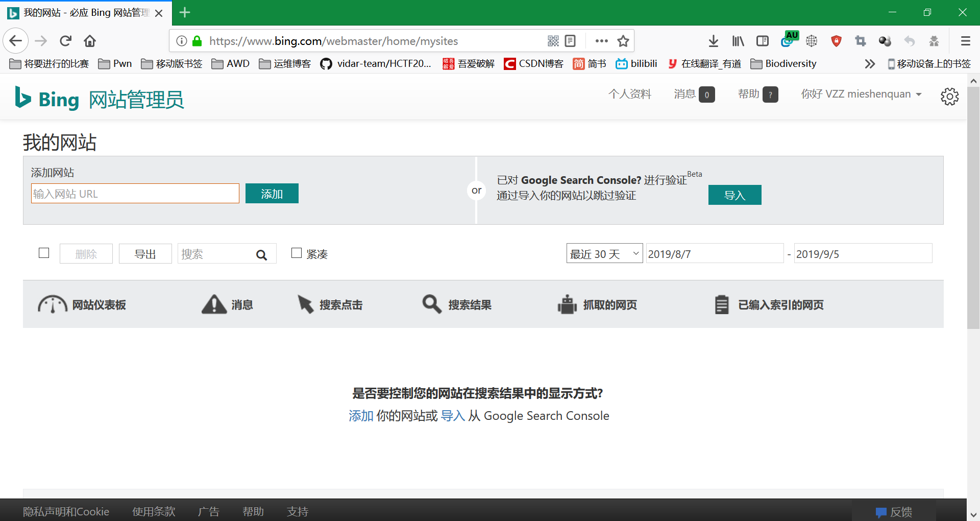Click the red shield extension icon

pyautogui.click(x=836, y=41)
